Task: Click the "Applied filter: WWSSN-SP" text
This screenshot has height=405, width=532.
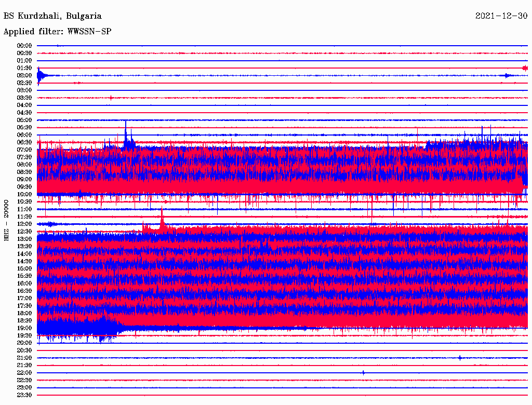Action: pyautogui.click(x=57, y=32)
